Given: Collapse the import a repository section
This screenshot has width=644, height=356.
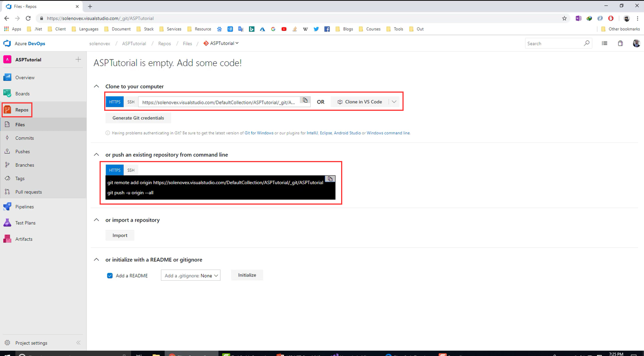Looking at the screenshot, I should point(96,220).
